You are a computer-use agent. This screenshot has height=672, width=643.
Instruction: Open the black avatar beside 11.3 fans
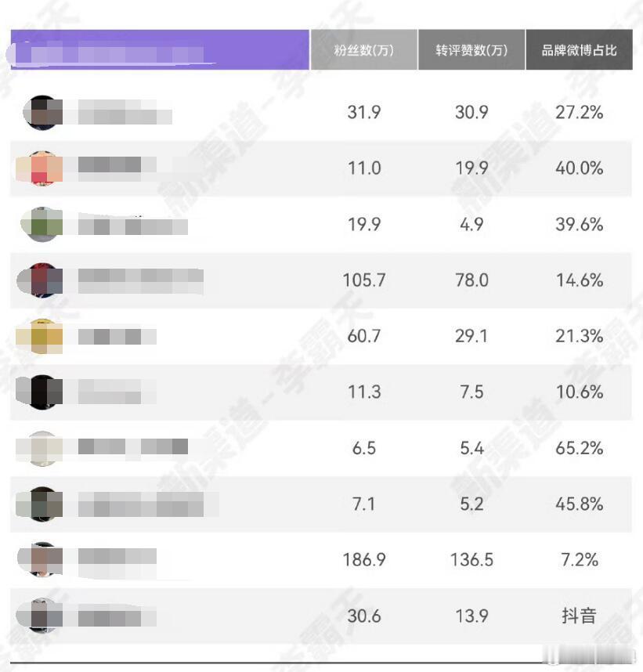[41, 392]
